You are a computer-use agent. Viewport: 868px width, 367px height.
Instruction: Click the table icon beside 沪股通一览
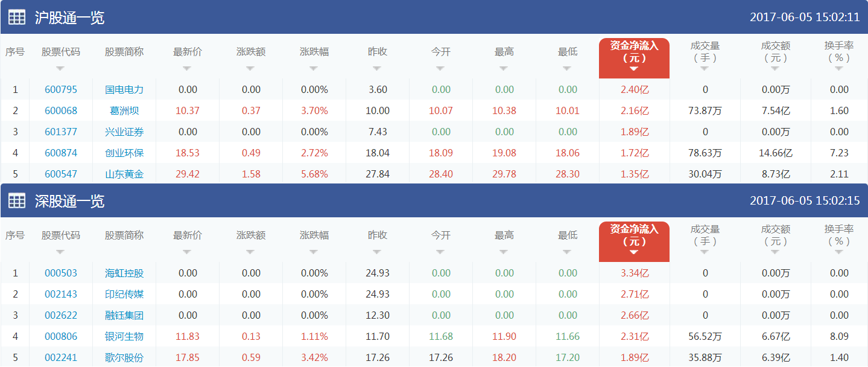[16, 18]
